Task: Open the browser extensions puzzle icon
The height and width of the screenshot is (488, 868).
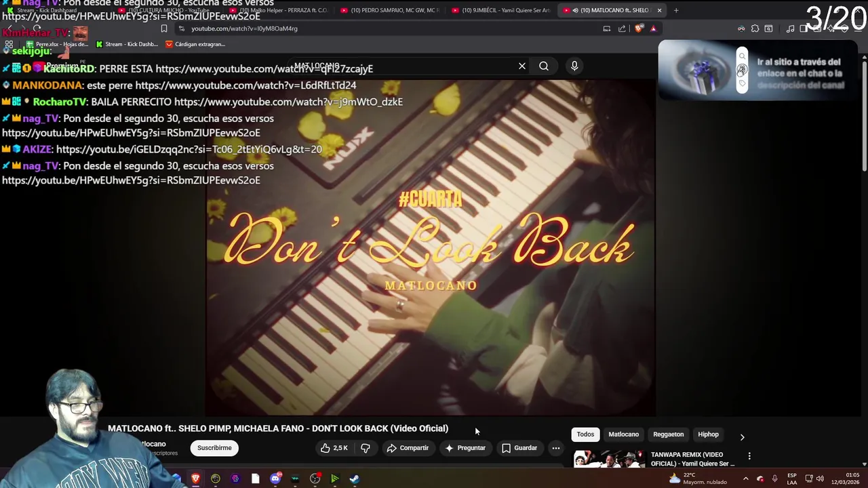Action: click(755, 28)
